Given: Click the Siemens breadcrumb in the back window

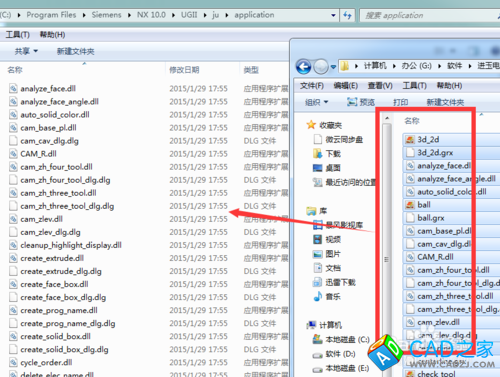Looking at the screenshot, I should [x=106, y=15].
